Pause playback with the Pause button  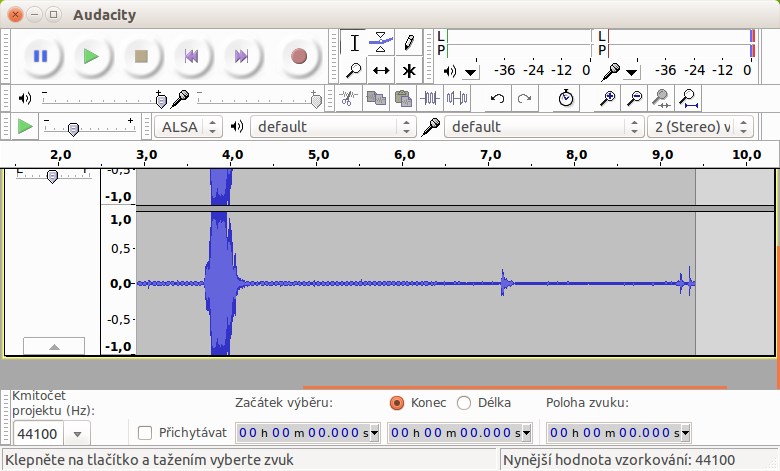tap(41, 56)
